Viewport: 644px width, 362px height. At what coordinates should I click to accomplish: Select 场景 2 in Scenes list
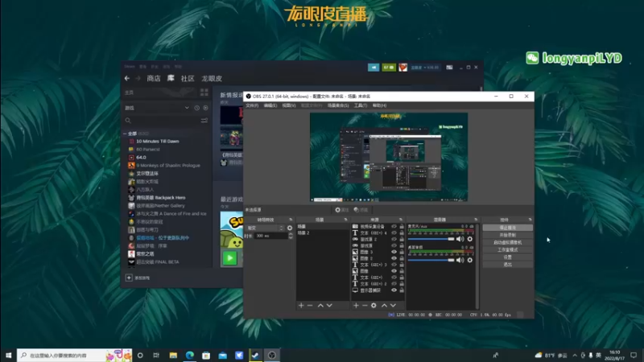pyautogui.click(x=323, y=232)
